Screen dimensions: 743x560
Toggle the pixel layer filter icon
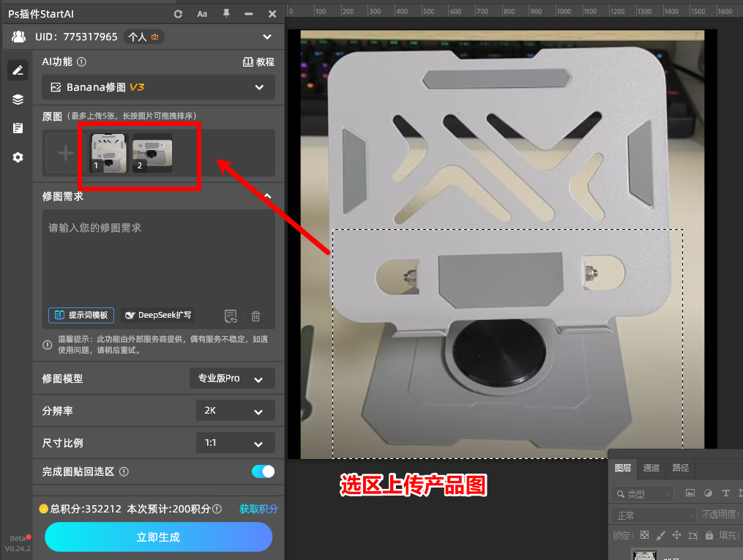click(690, 493)
